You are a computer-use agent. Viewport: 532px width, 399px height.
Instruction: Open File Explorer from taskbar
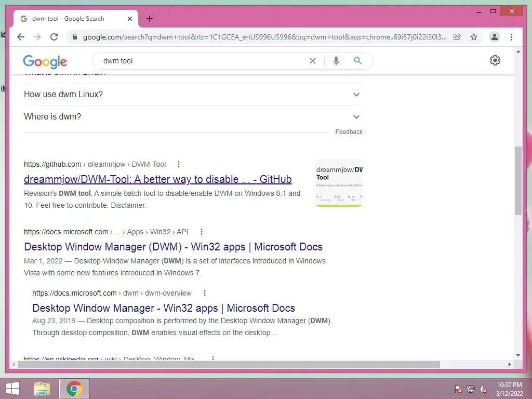[x=42, y=389]
